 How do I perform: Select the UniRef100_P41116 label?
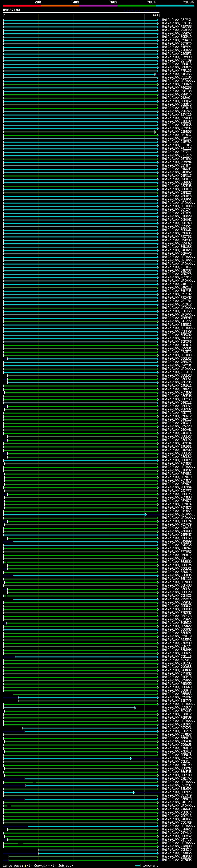pos(177,149)
